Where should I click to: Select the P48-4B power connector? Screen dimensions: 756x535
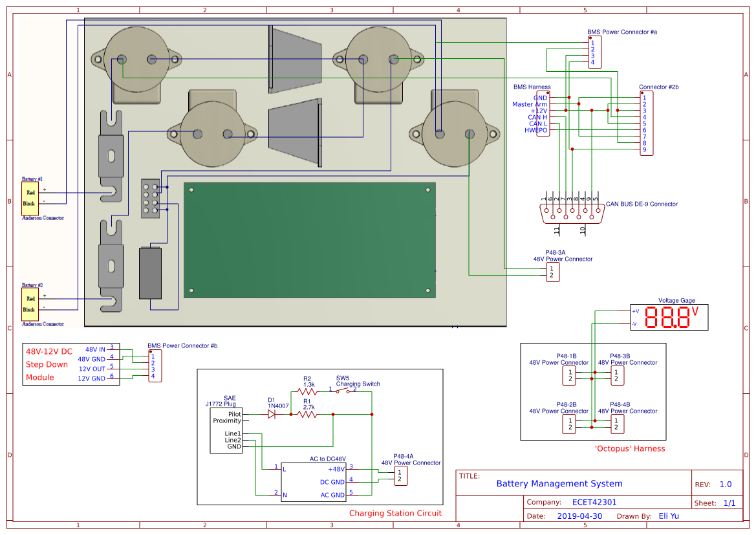click(x=618, y=424)
